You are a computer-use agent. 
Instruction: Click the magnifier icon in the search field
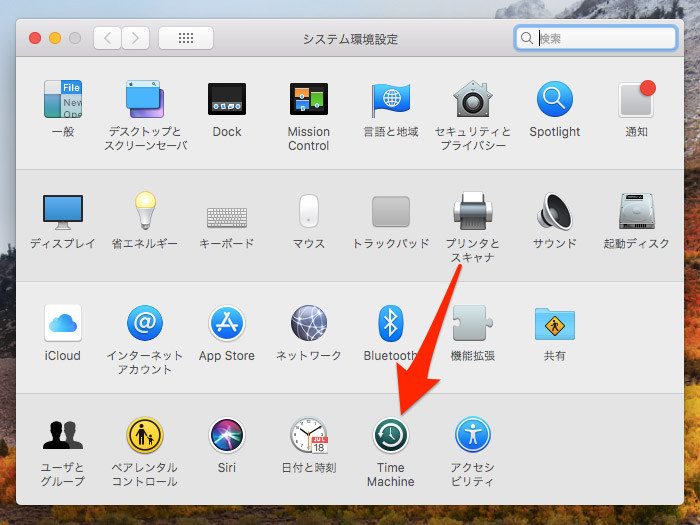[527, 38]
